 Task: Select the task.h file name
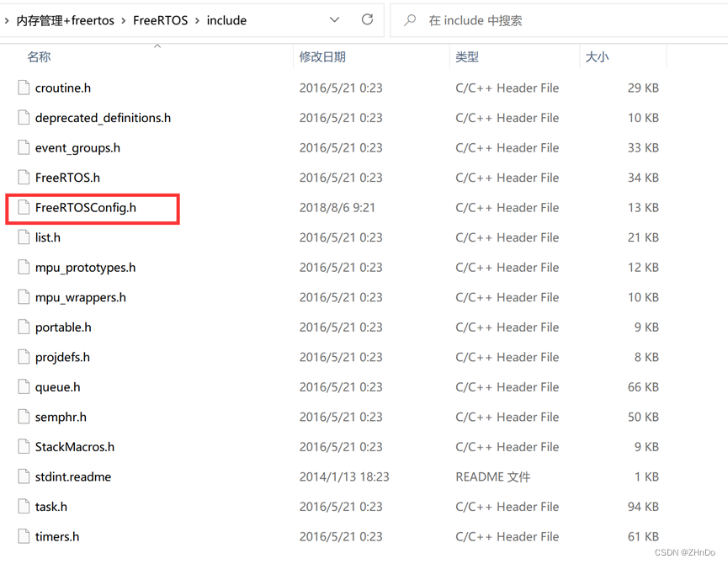[51, 507]
